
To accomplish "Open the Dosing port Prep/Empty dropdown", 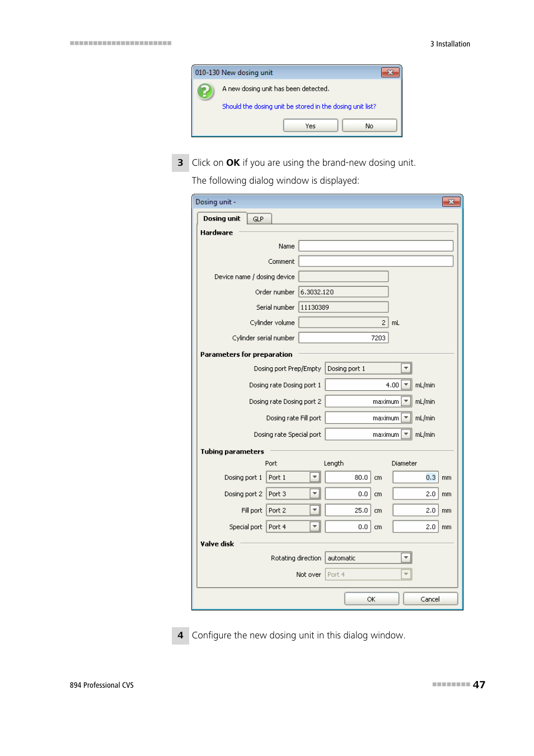I will (x=406, y=368).
